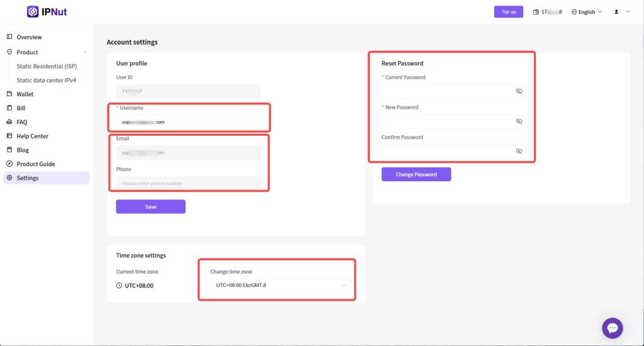
Task: Open the Help Center menu item
Action: pyautogui.click(x=32, y=136)
